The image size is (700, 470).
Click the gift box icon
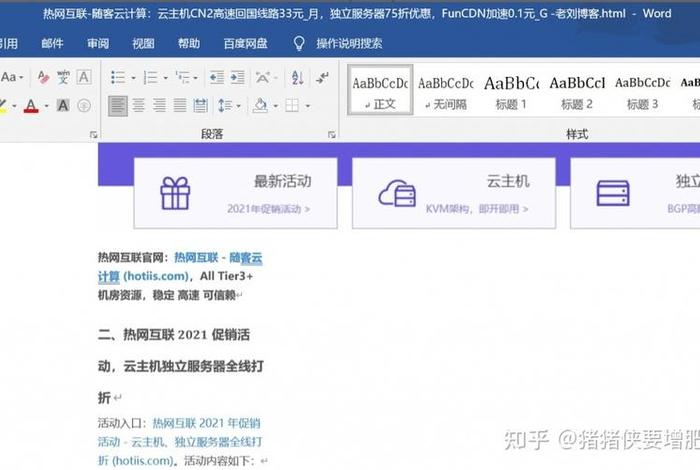(175, 193)
